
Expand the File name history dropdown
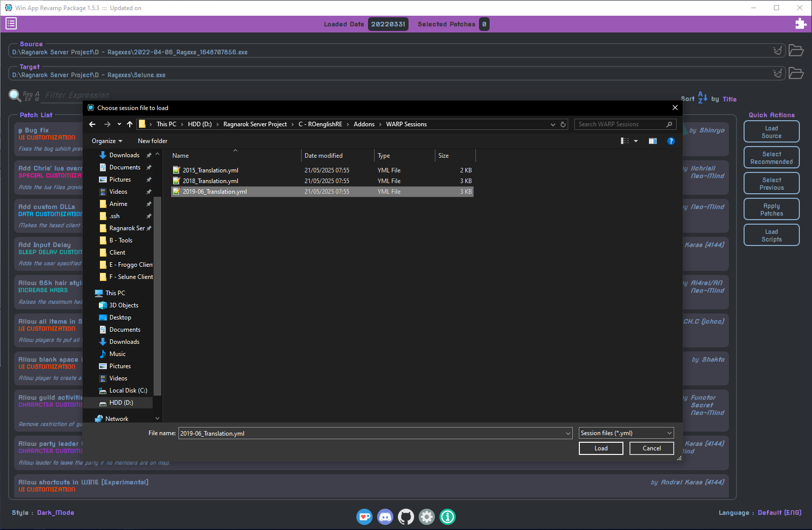click(568, 433)
